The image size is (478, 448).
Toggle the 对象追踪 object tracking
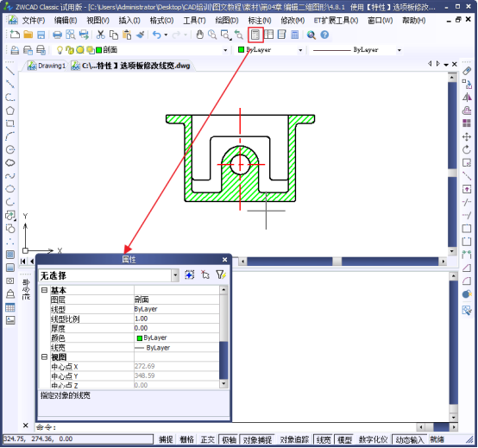[x=294, y=439]
